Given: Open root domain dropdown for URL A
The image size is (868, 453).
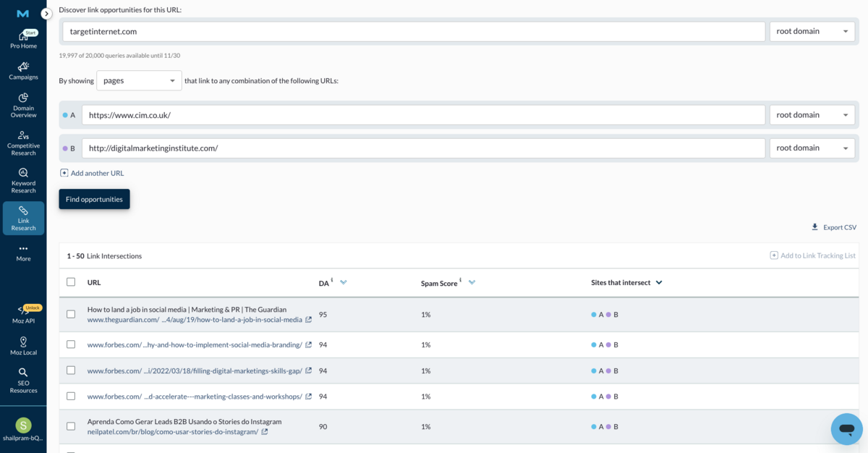Looking at the screenshot, I should [812, 115].
